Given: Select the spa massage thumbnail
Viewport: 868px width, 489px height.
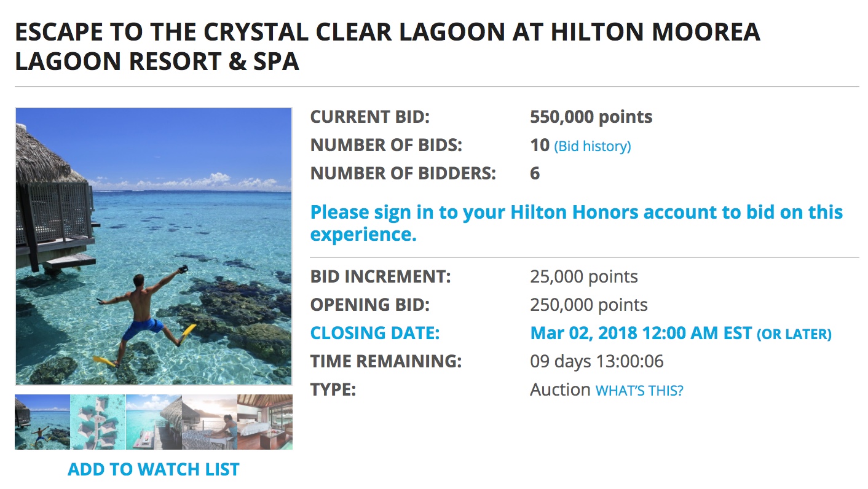Looking at the screenshot, I should click(x=210, y=421).
